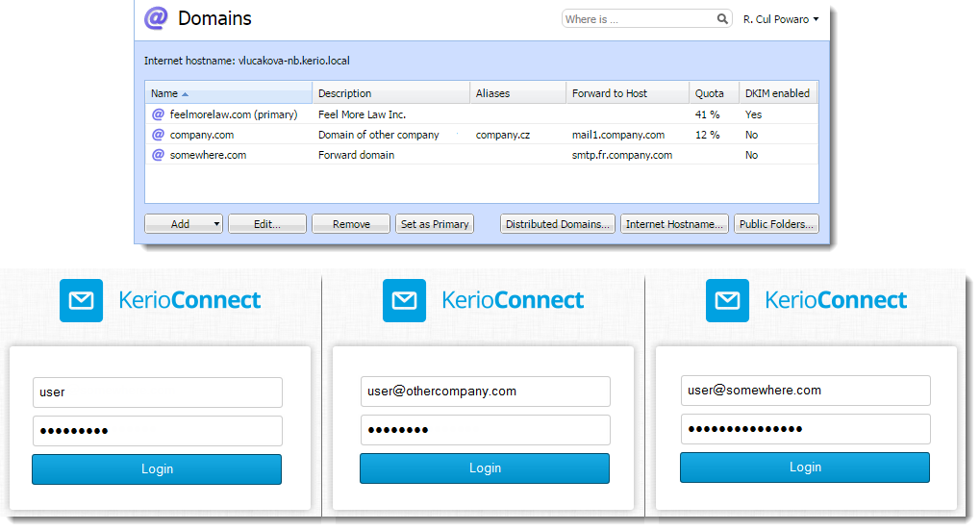Screen dimensions: 980x531
Task: Click the 'No' DKIM value for company.com
Action: (x=751, y=135)
